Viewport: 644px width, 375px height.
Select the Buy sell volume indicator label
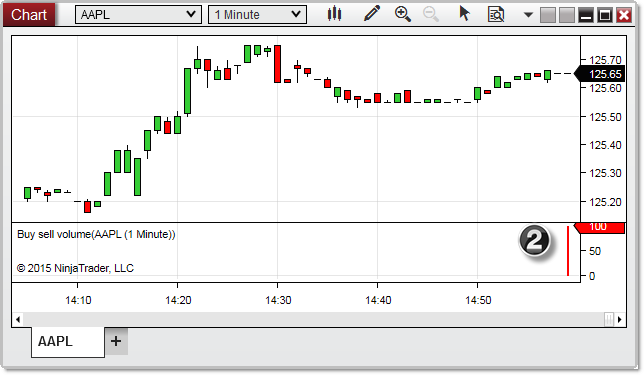pos(96,234)
